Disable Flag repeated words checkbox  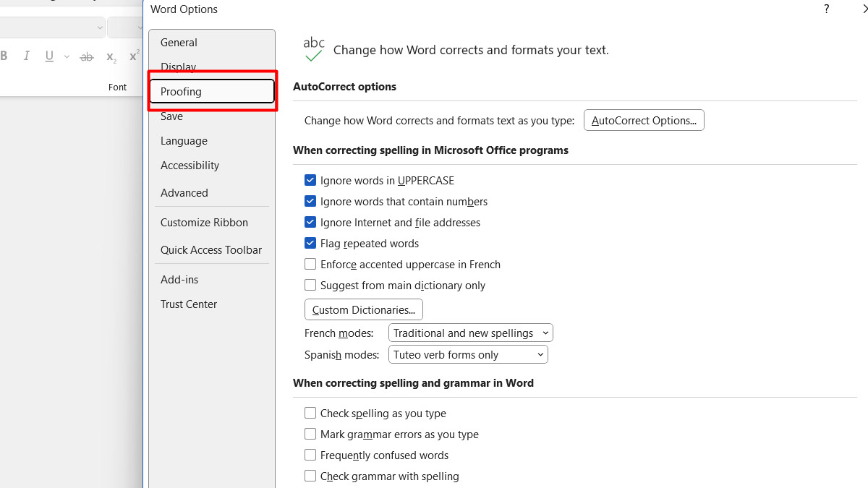(310, 244)
